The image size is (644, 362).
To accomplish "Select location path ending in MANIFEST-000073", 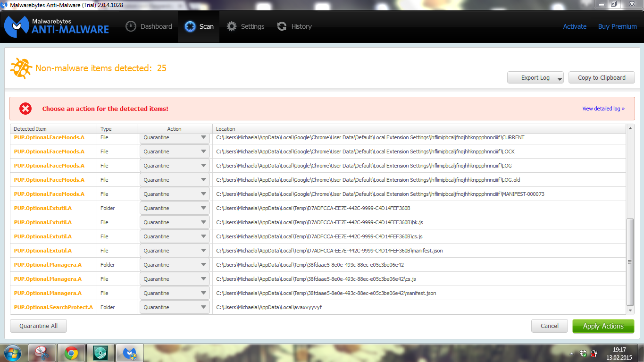I will [x=380, y=194].
